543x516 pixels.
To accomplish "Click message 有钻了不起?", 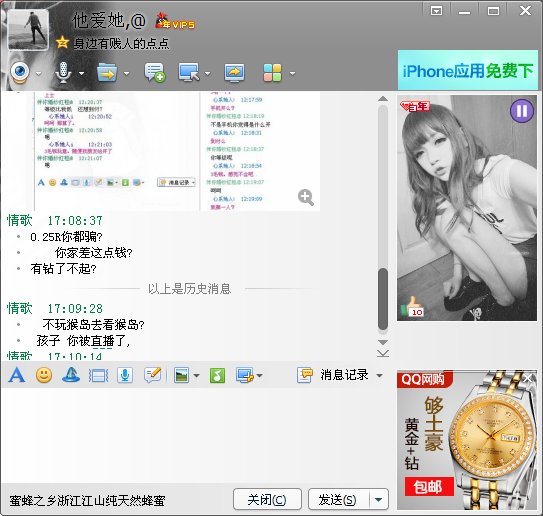I will (x=63, y=269).
